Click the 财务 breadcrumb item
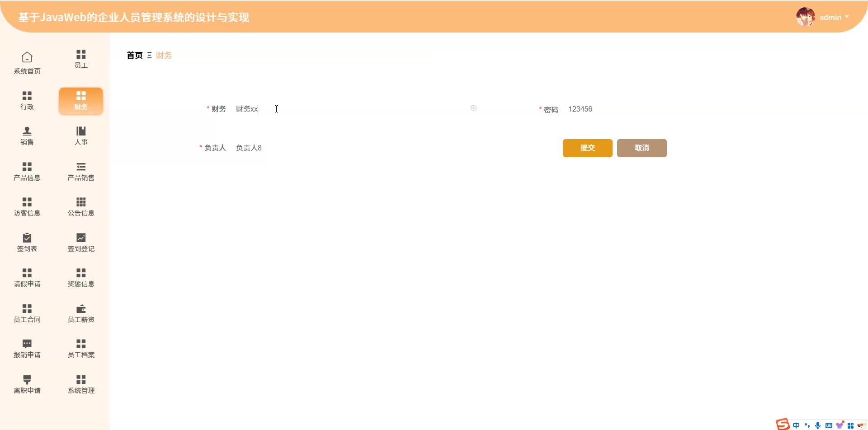Screen dimensions: 868x430 pyautogui.click(x=164, y=55)
